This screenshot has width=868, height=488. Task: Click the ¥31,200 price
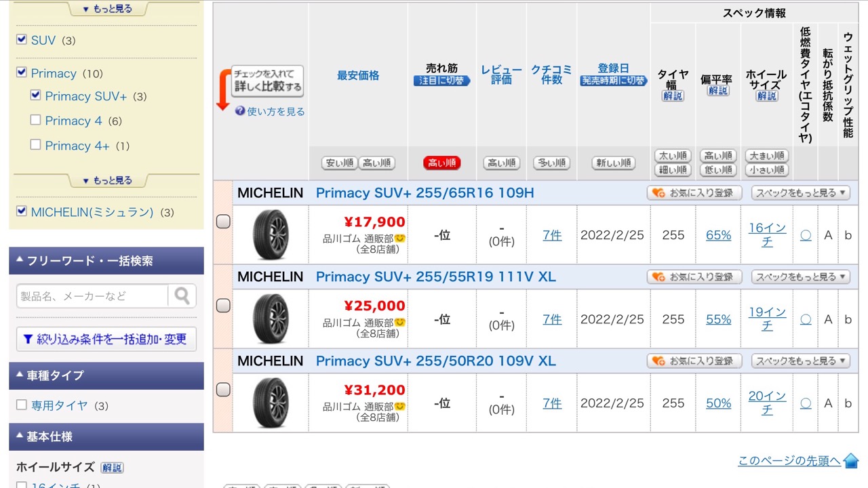[x=374, y=390]
